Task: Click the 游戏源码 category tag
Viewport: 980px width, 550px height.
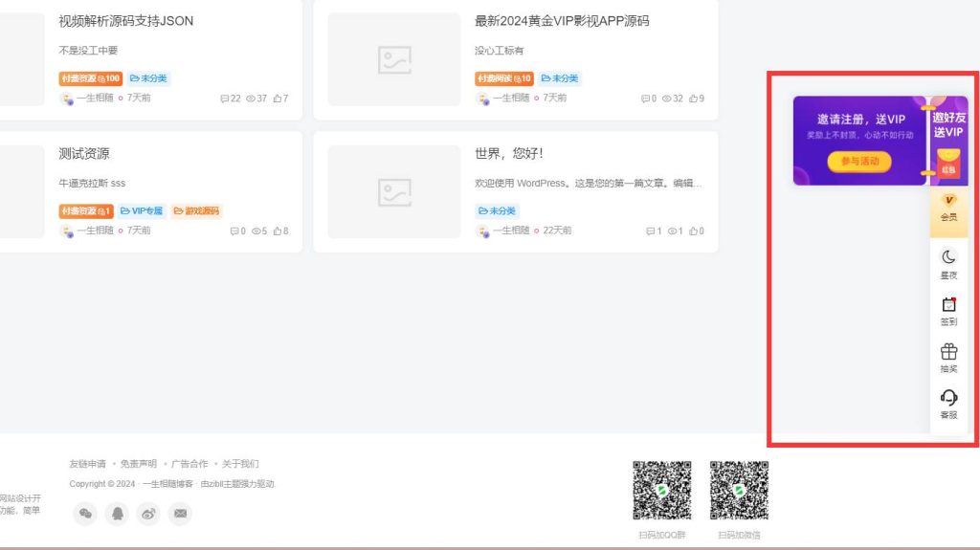Action: [x=196, y=210]
